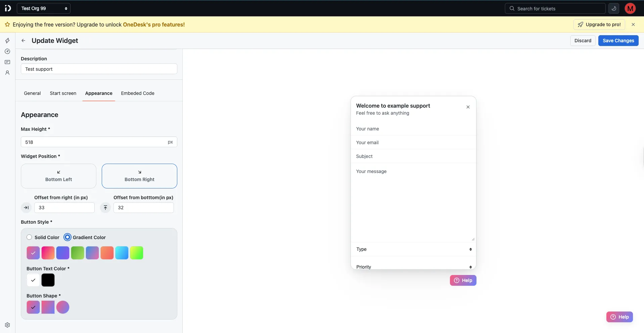Click the Save Changes button
The height and width of the screenshot is (333, 644).
pos(618,40)
